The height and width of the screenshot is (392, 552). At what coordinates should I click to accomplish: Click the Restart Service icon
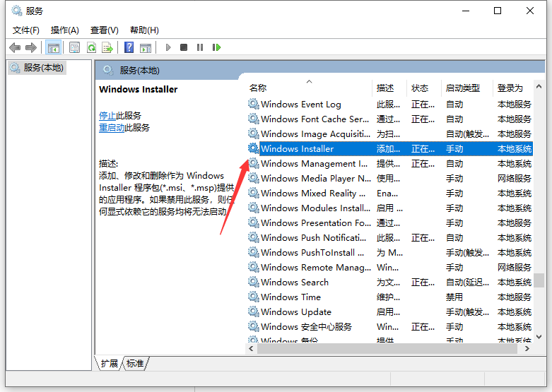(x=216, y=47)
